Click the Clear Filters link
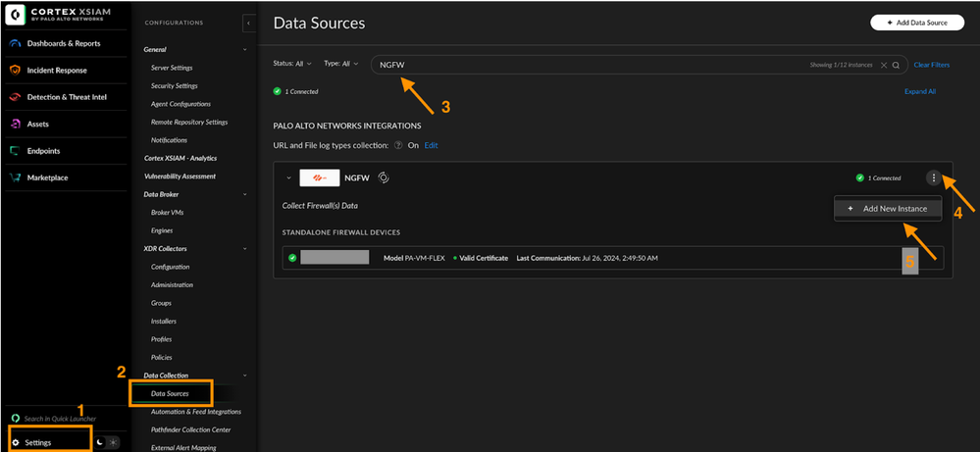Viewport: 980px width, 452px height. coord(931,65)
